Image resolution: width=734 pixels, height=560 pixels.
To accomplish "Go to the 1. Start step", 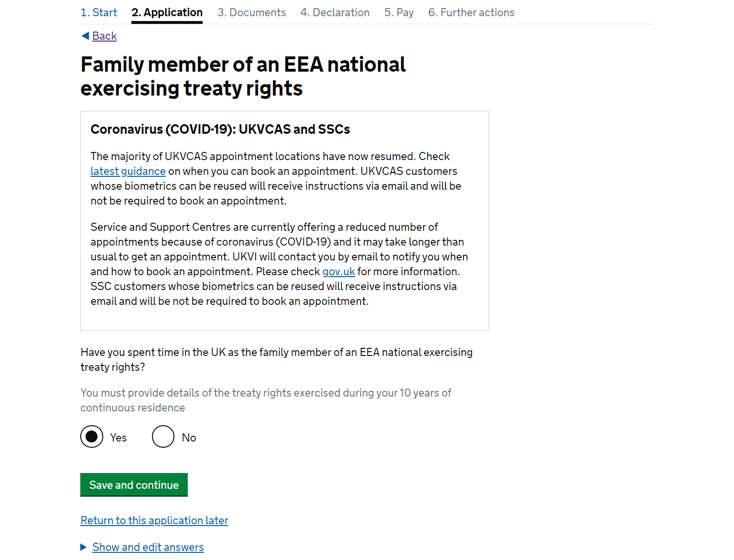I will coord(99,12).
